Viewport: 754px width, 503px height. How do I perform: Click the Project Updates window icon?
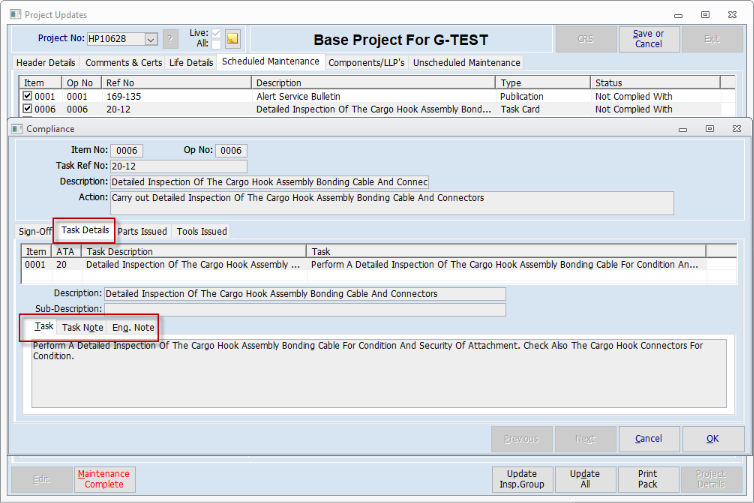coord(15,14)
